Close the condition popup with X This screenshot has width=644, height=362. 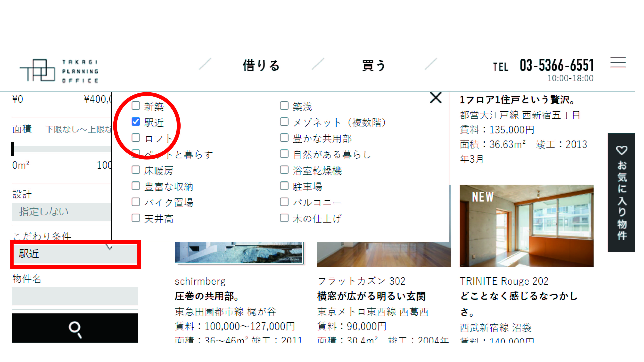coord(436,98)
